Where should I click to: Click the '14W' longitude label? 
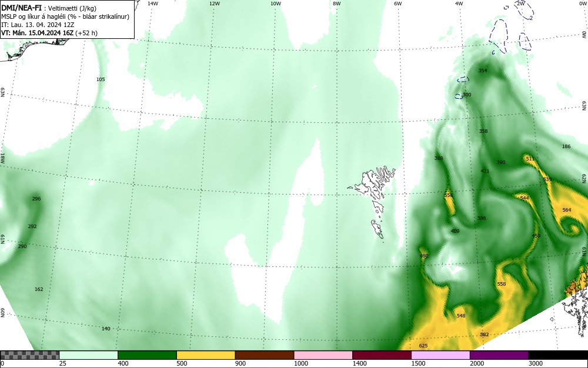153,4
